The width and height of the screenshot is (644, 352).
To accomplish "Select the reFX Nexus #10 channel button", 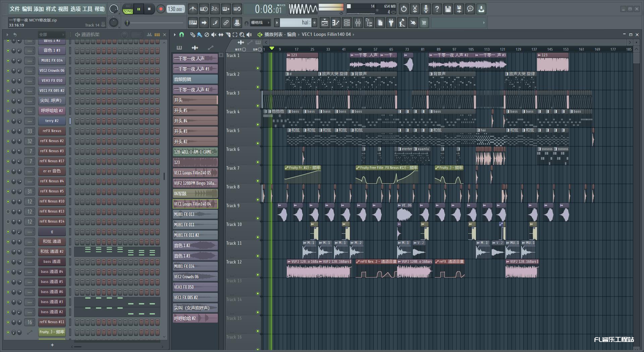I will click(x=52, y=201).
